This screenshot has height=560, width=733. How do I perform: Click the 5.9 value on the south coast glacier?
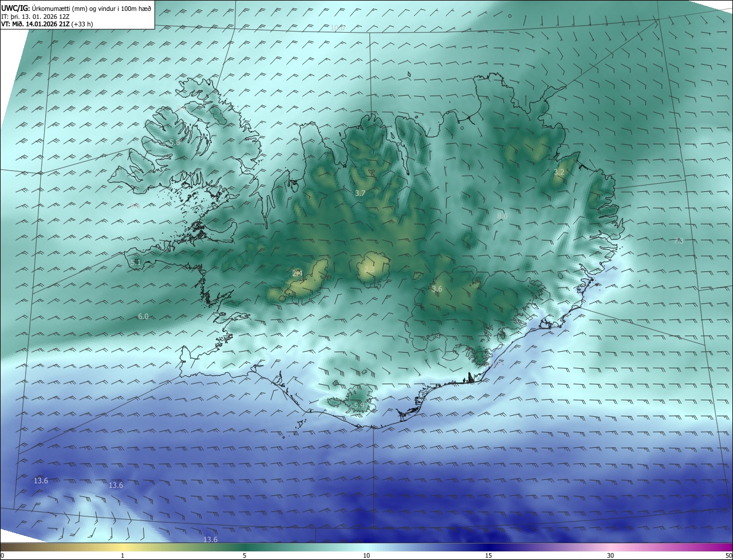359,406
